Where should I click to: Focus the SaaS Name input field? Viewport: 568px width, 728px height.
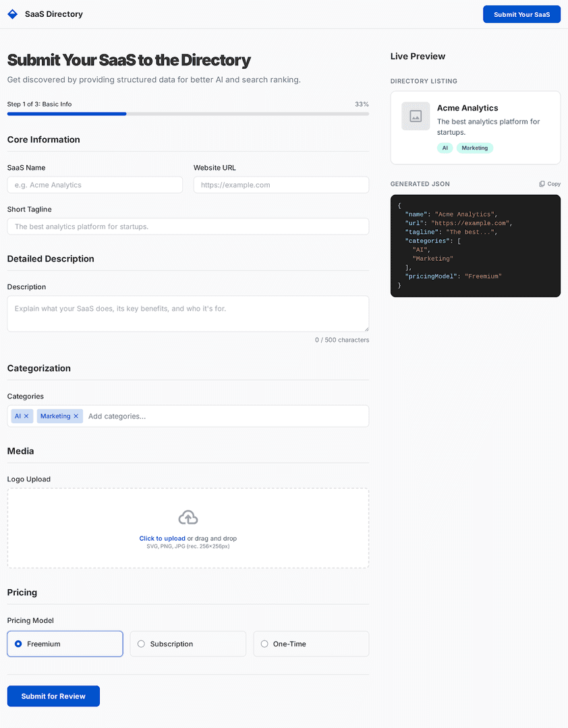click(95, 185)
